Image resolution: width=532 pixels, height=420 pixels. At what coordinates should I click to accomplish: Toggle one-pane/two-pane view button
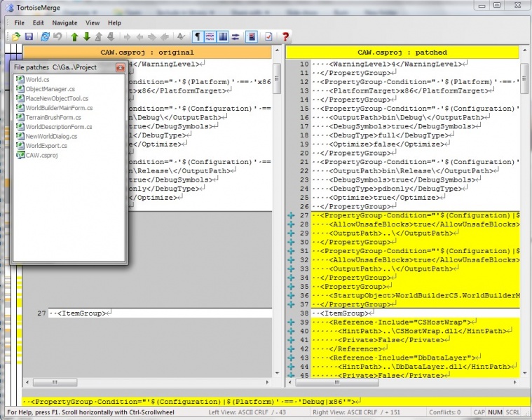coord(223,36)
